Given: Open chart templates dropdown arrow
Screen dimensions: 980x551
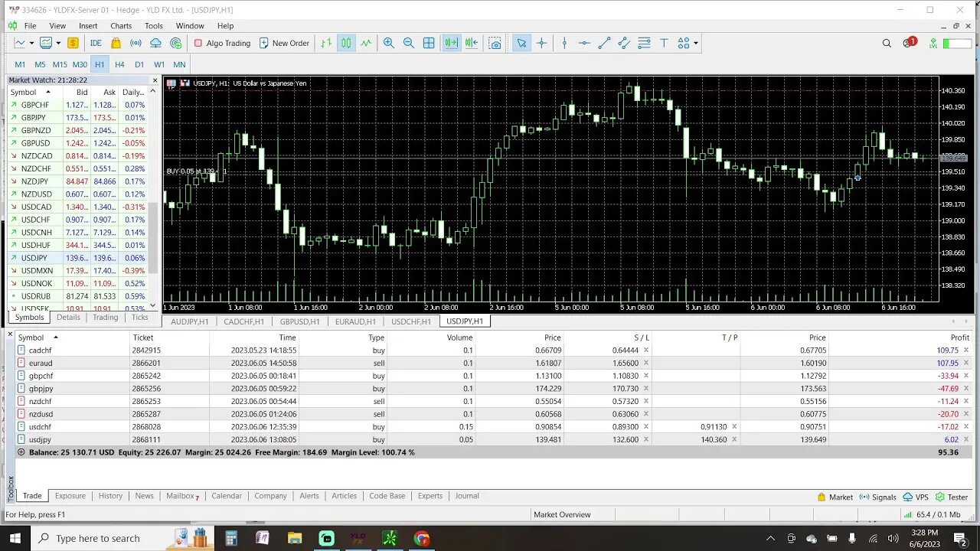Looking at the screenshot, I should [x=58, y=43].
